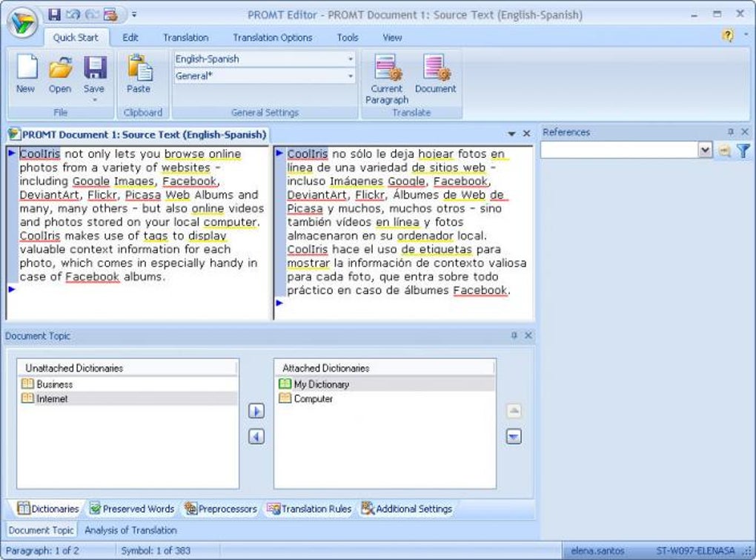Click inside the Spanish translation text pane
This screenshot has height=560, width=756.
point(404,232)
